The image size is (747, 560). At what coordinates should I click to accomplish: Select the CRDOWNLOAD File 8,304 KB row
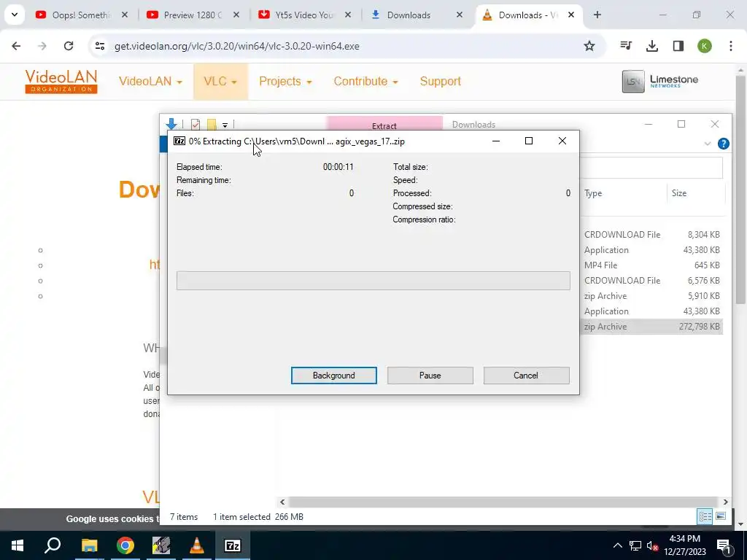click(651, 234)
